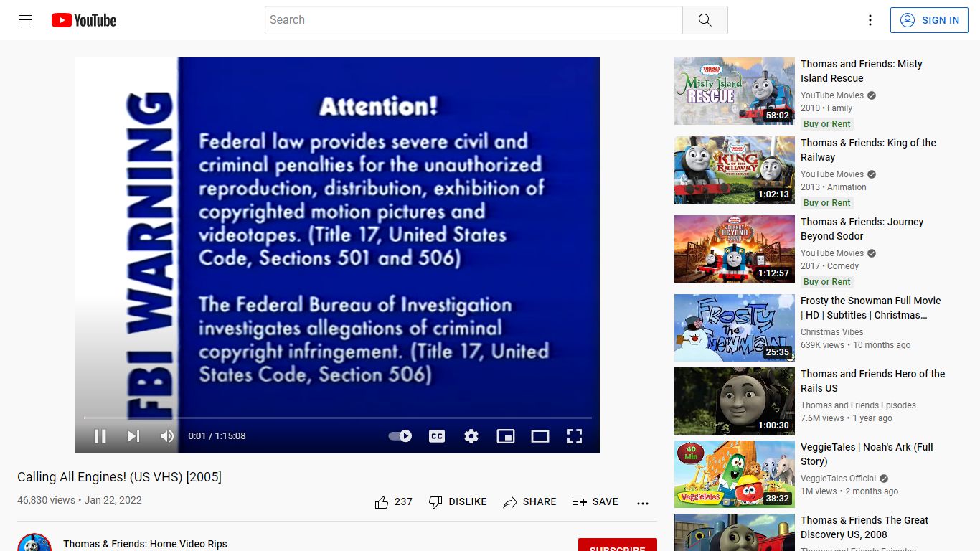Open 'Thomas & Friends: King of the Railway' title

pyautogui.click(x=868, y=150)
